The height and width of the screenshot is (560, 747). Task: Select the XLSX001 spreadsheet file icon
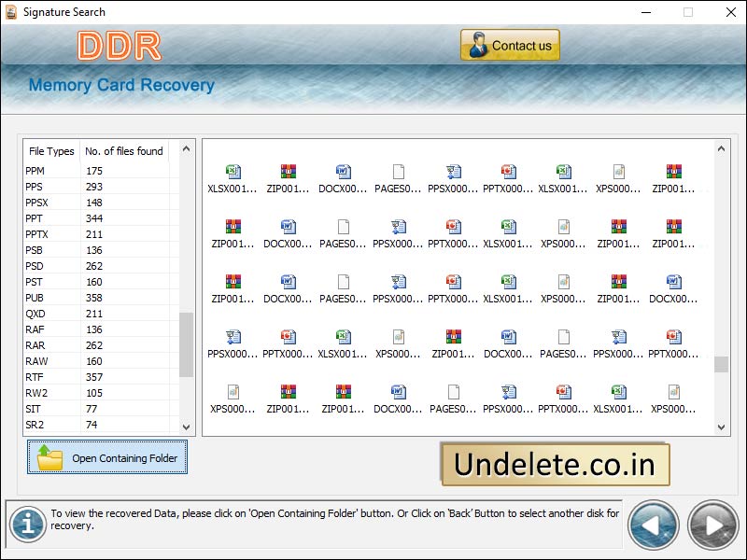(x=233, y=170)
